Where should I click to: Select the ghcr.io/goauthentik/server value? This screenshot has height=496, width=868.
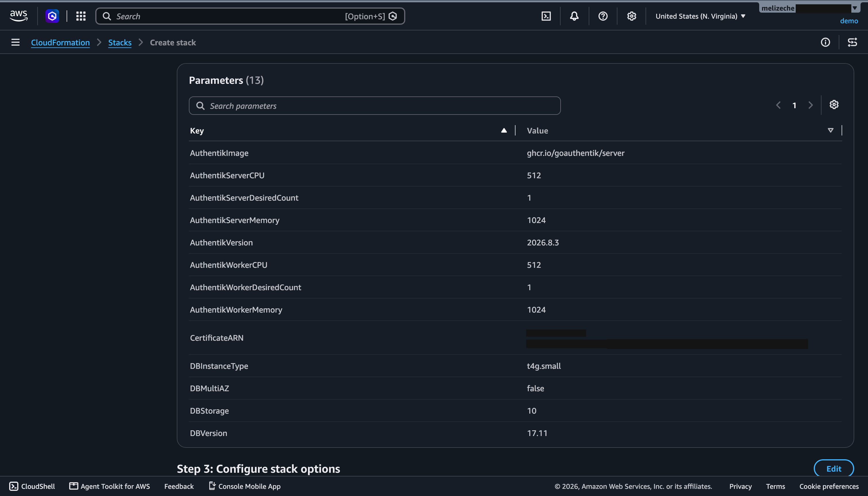click(576, 153)
